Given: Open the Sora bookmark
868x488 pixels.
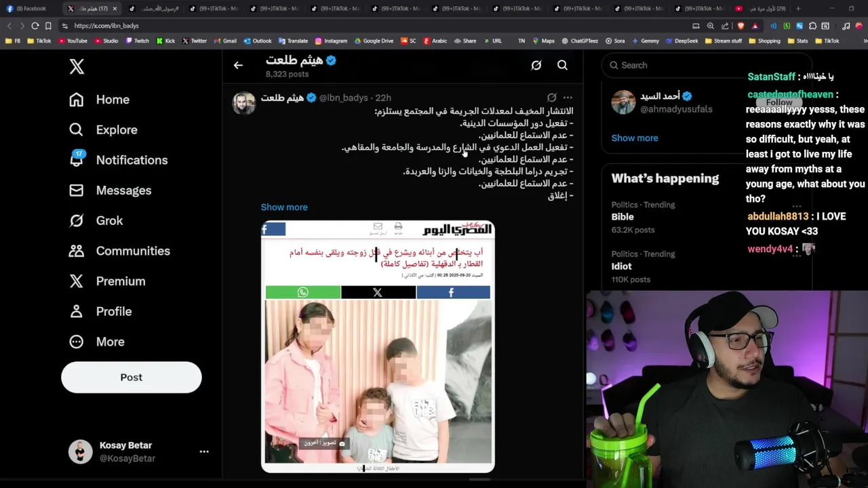Looking at the screenshot, I should (x=615, y=41).
